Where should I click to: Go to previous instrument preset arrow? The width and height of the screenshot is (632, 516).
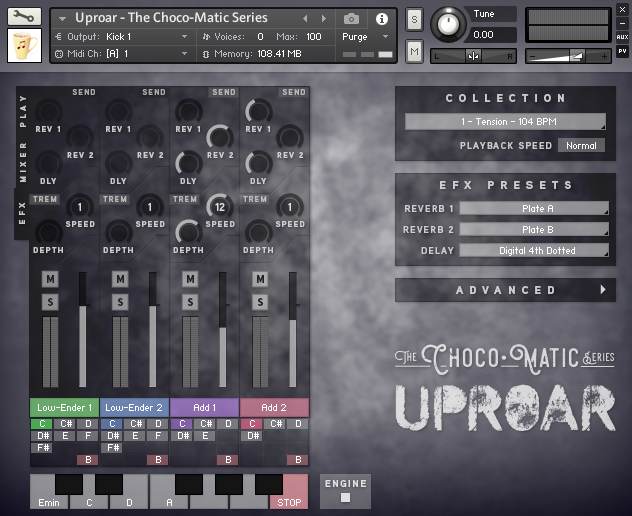[305, 19]
